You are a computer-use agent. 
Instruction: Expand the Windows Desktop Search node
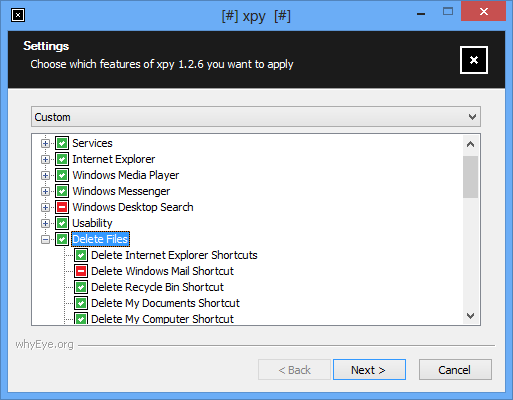(x=45, y=208)
